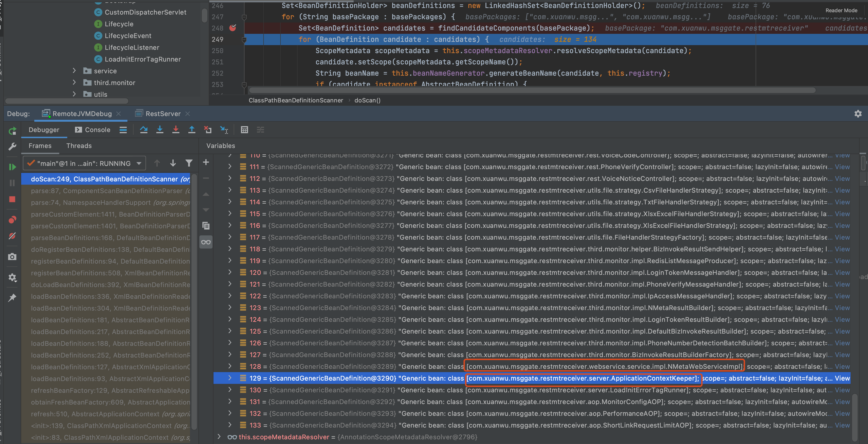868x444 pixels.
Task: Select the Threads tab
Action: coord(79,146)
